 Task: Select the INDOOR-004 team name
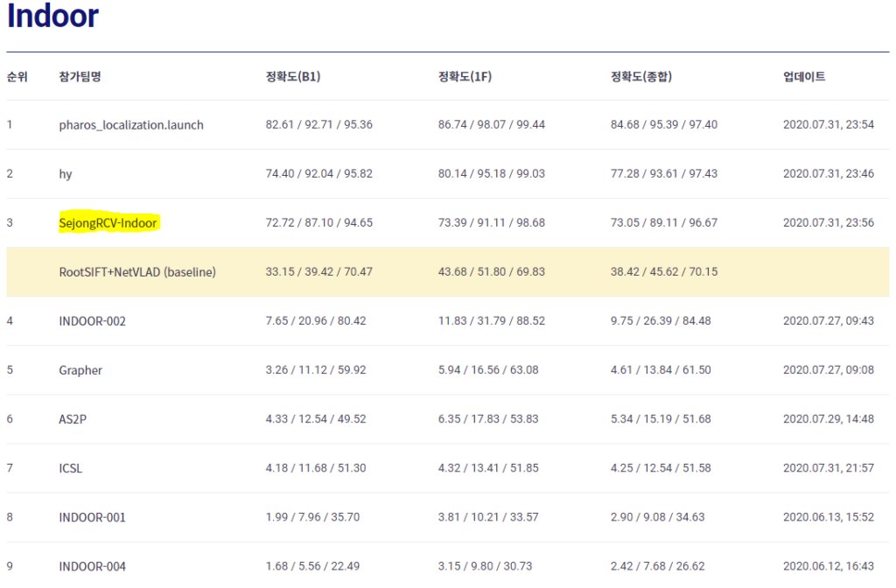tap(93, 566)
